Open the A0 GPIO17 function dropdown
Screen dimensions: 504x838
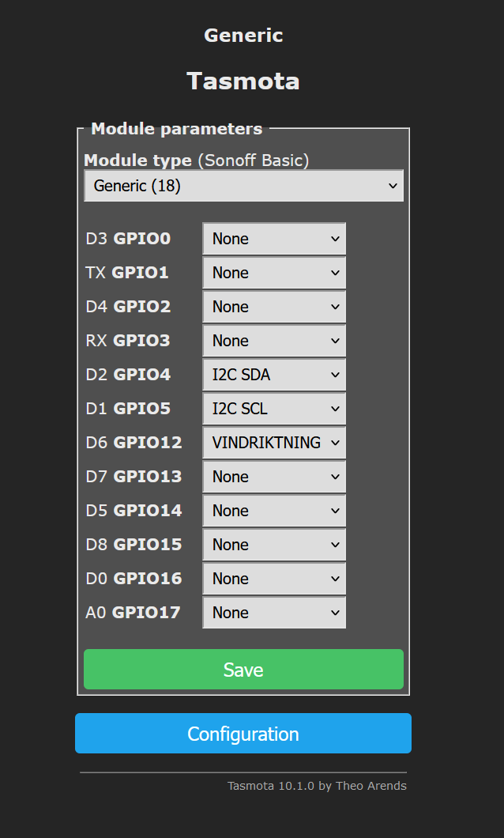tap(274, 612)
